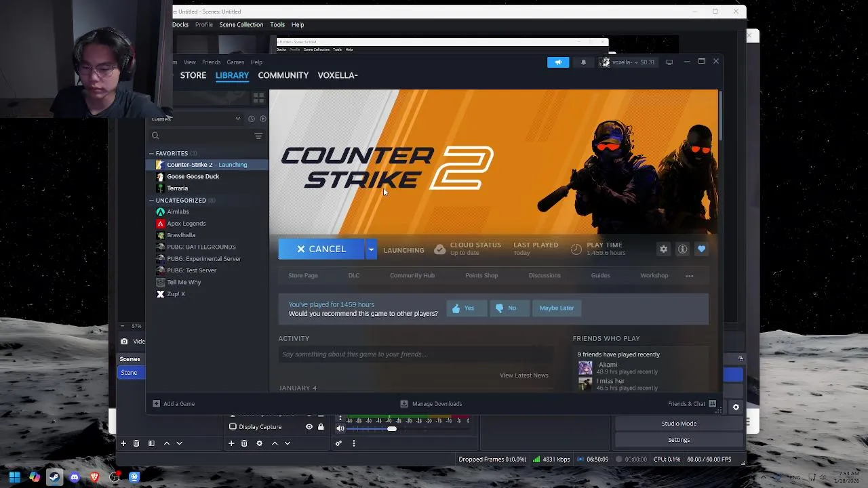Open Manage Downloads in Steam
The image size is (868, 488).
tap(431, 404)
